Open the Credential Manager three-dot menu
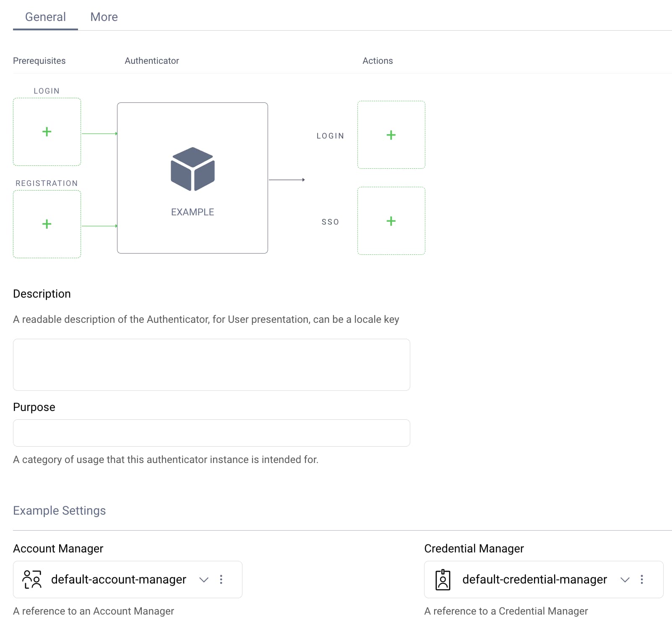Image resolution: width=672 pixels, height=628 pixels. (x=642, y=580)
